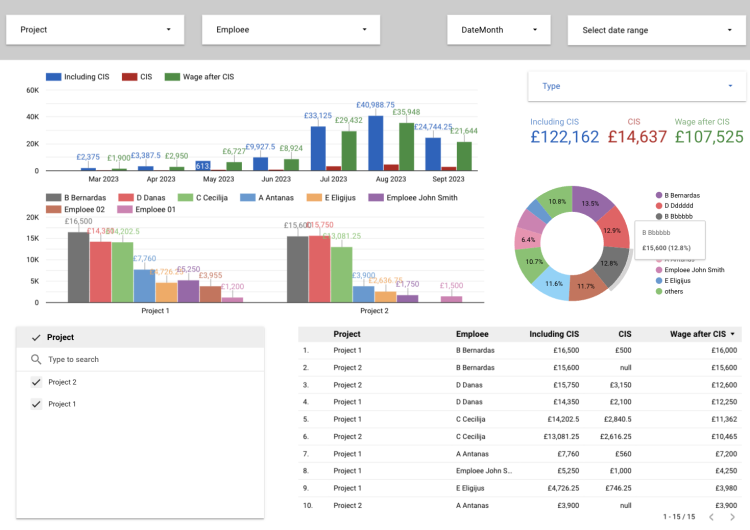The image size is (750, 530).
Task: Click sort arrow on Wage after CIS column
Action: coord(734,334)
